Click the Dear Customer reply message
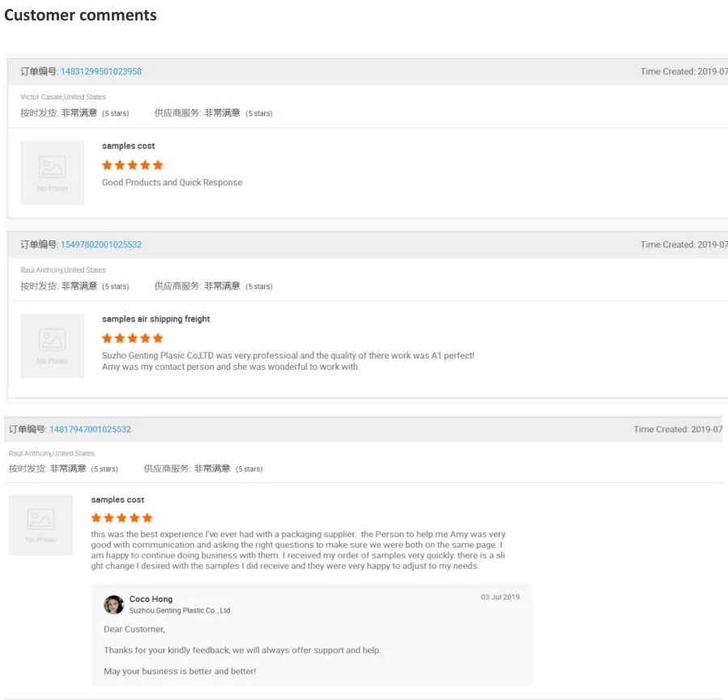Viewport: 728px width, 700px height. click(x=134, y=629)
